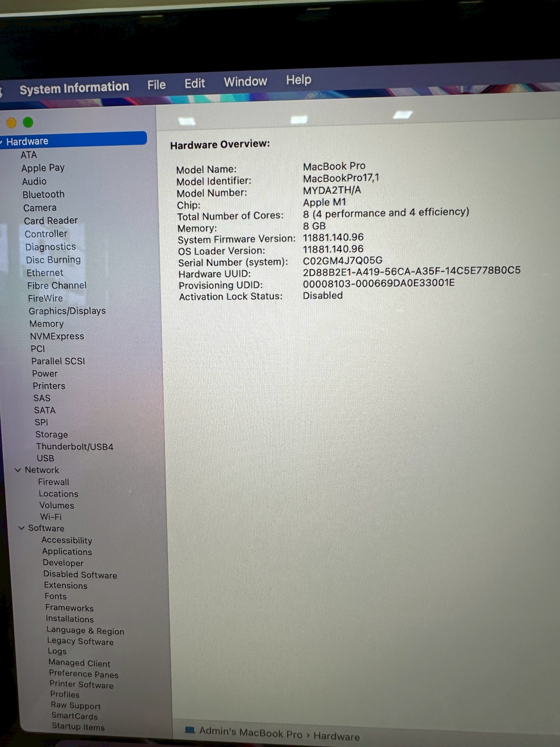Select Frameworks under Software

point(69,608)
